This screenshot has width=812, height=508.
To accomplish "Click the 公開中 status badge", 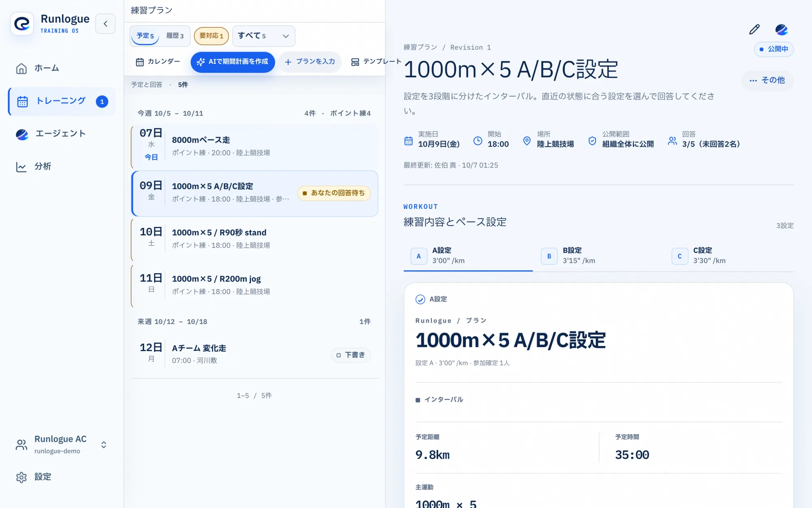I will 774,49.
